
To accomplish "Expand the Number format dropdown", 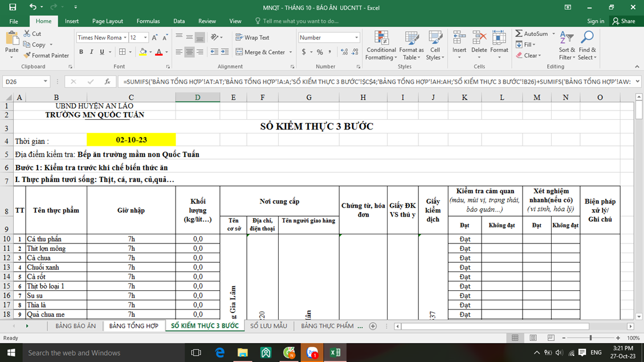I will coord(356,38).
